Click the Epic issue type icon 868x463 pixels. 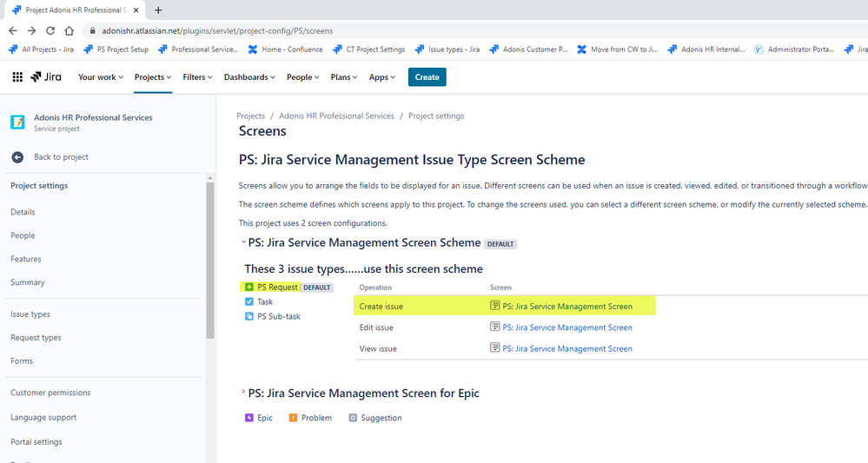point(249,418)
